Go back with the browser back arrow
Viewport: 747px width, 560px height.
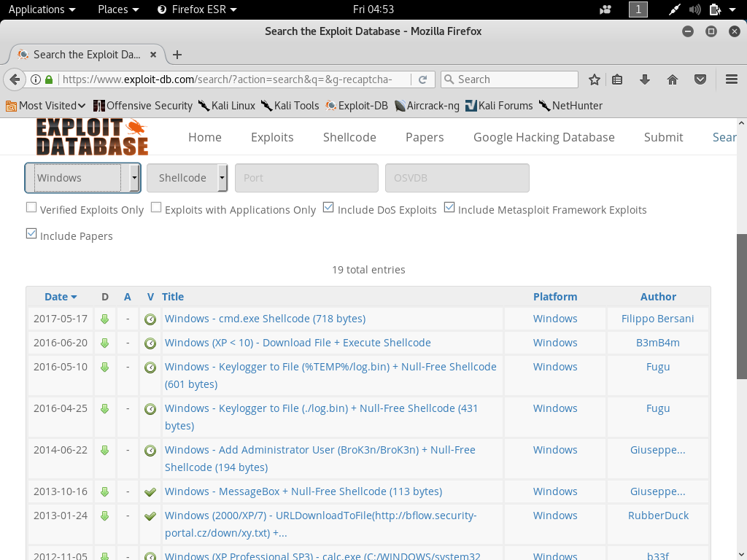click(15, 79)
